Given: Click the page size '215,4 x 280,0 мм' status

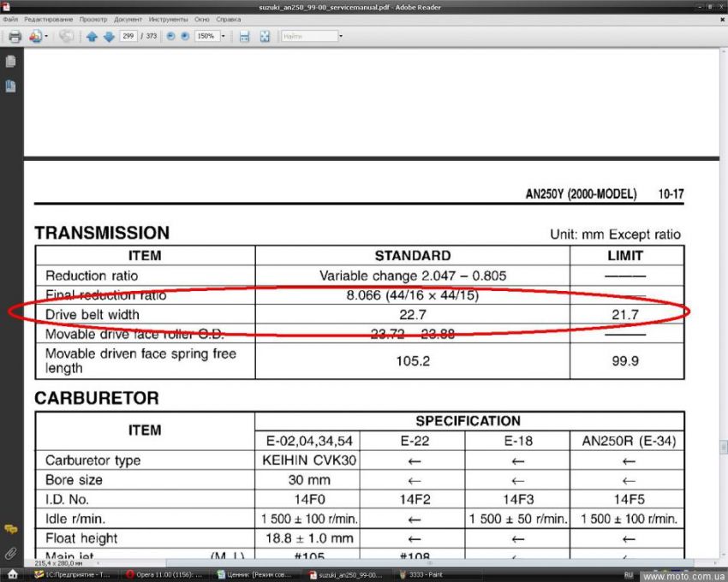Looking at the screenshot, I should click(58, 563).
